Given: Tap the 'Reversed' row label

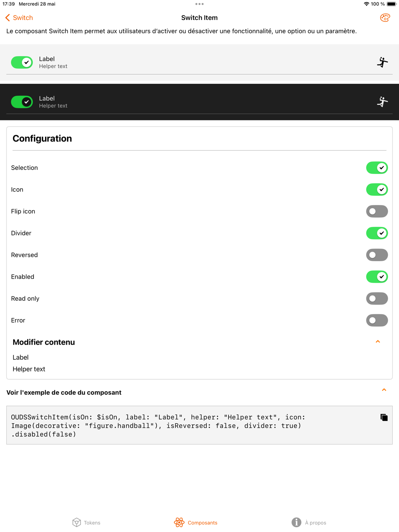Looking at the screenshot, I should (x=24, y=255).
